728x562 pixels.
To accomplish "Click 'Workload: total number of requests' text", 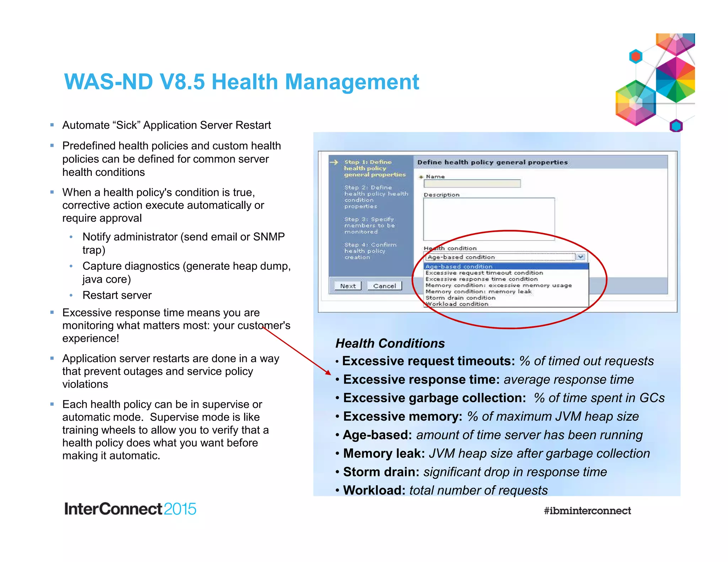I will (x=445, y=490).
